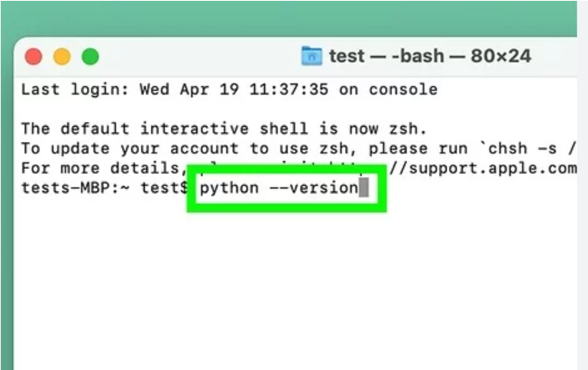The image size is (588, 370).
Task: Click the green zoom window button
Action: [x=90, y=57]
